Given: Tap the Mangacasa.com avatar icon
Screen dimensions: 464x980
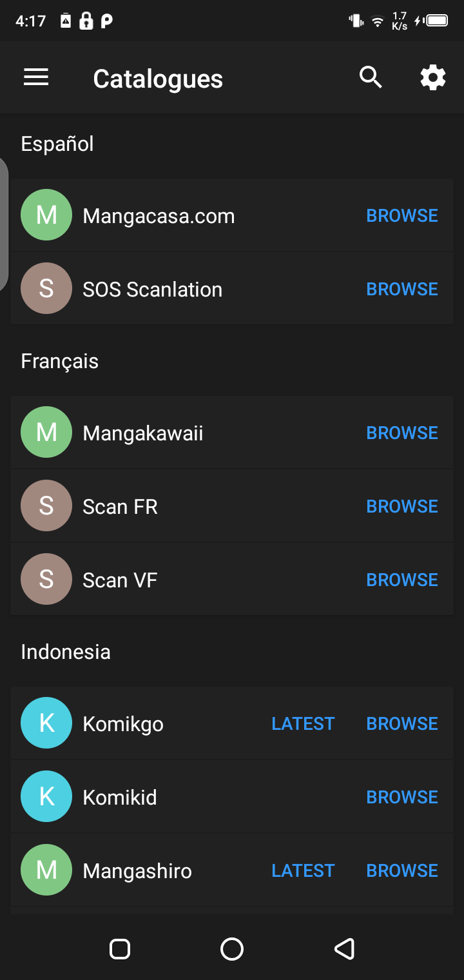Looking at the screenshot, I should point(46,215).
